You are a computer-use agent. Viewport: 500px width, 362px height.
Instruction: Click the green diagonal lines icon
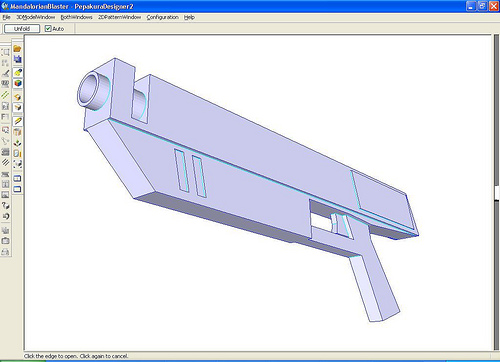click(5, 95)
